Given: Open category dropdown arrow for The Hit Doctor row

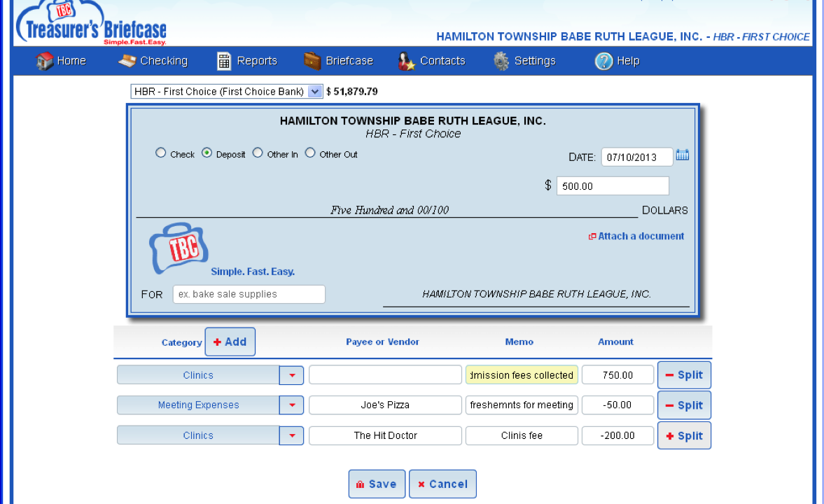Looking at the screenshot, I should (292, 435).
